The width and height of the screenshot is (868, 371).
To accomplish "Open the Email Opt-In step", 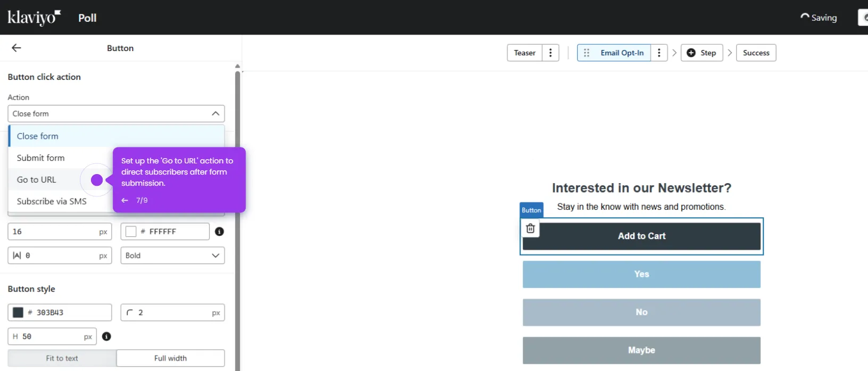I will tap(622, 53).
